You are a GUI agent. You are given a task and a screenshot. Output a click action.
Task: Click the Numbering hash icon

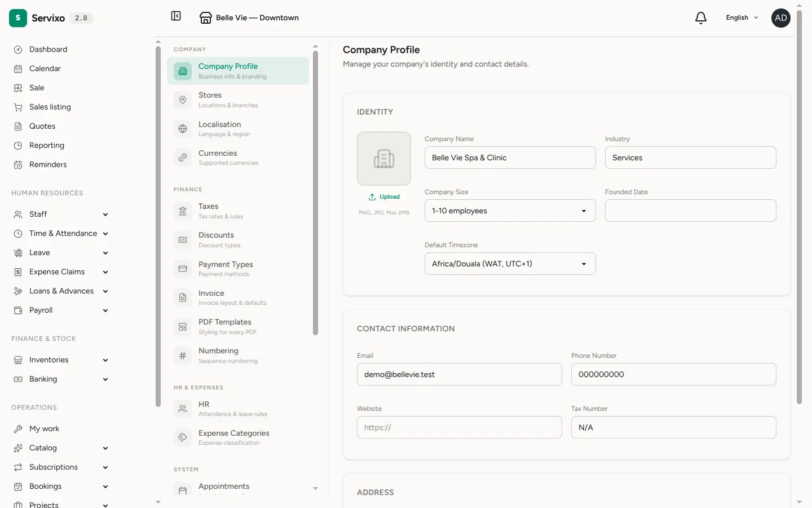pyautogui.click(x=183, y=356)
